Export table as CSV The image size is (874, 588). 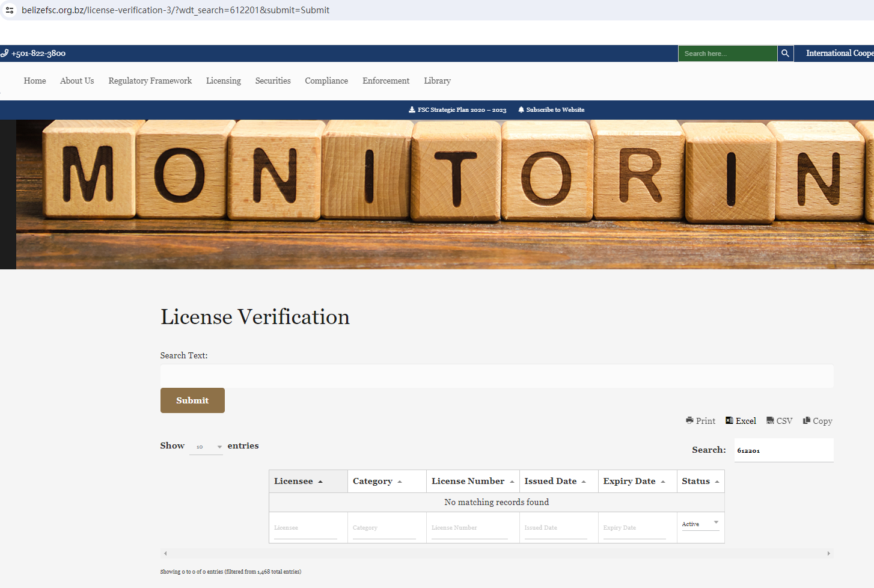click(779, 421)
